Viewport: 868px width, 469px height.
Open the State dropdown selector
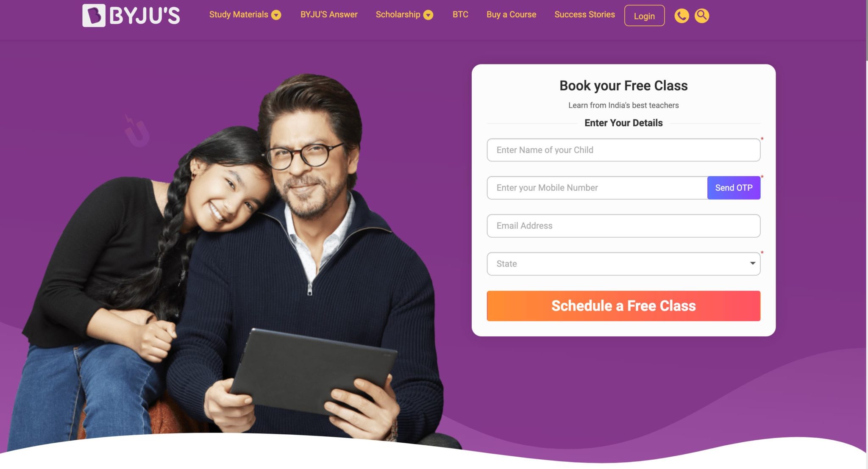pyautogui.click(x=623, y=264)
